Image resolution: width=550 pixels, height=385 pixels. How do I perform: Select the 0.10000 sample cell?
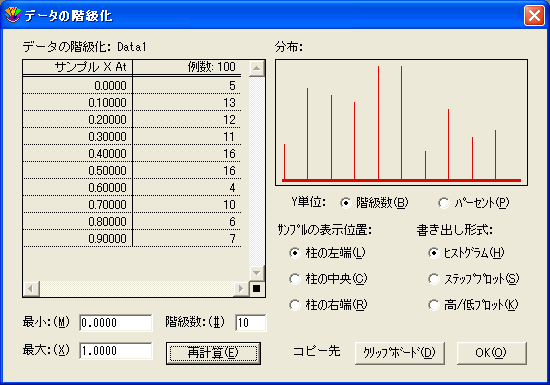[x=78, y=102]
